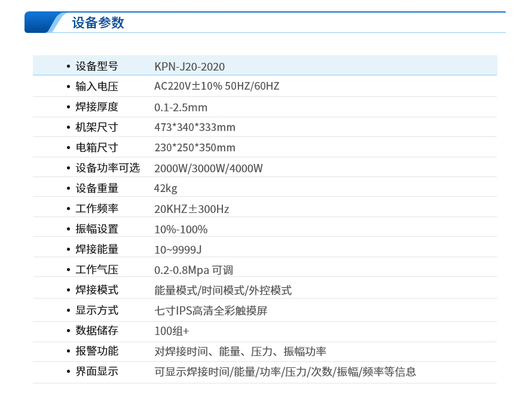Viewport: 532px width, 402px height.
Task: Select the 焊接厚度 row label
Action: click(97, 107)
